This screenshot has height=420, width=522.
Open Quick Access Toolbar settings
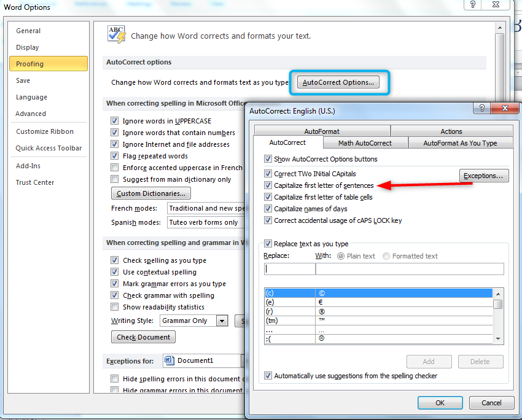point(49,148)
